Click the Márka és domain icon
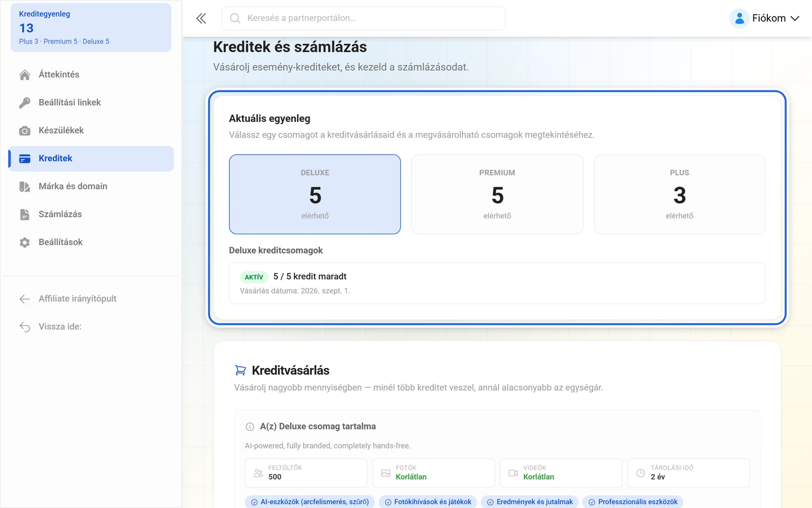The image size is (812, 508). point(25,186)
